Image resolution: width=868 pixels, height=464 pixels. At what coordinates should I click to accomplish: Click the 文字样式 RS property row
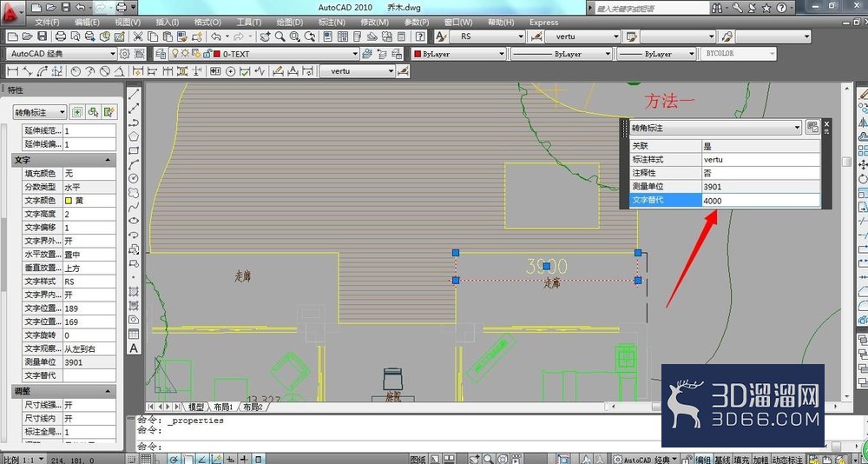(x=69, y=282)
